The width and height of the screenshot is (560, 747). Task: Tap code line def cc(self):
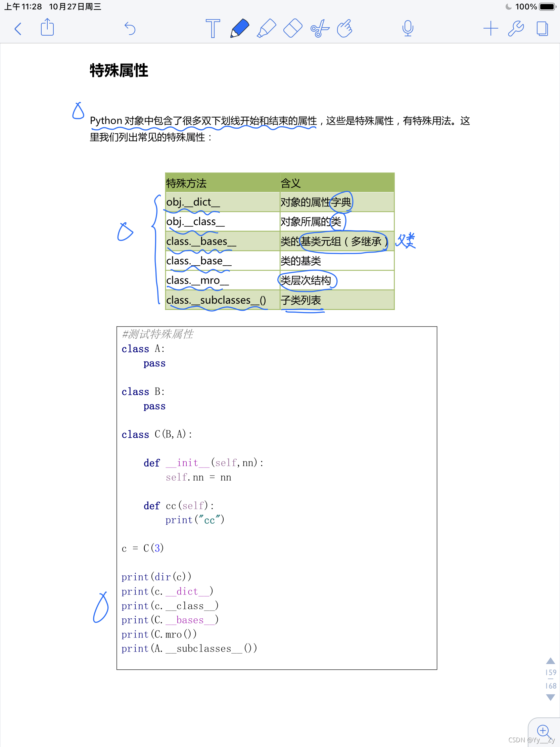pyautogui.click(x=179, y=506)
